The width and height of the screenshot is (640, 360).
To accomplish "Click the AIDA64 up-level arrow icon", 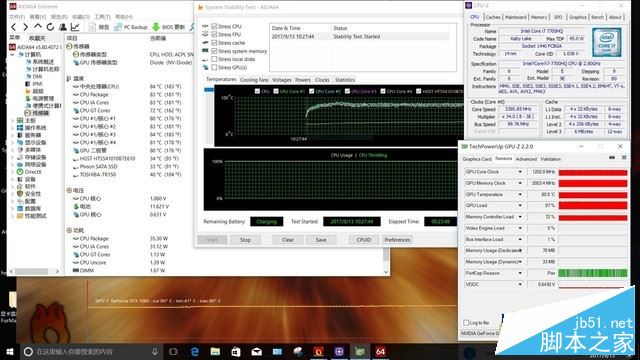I will (x=38, y=27).
